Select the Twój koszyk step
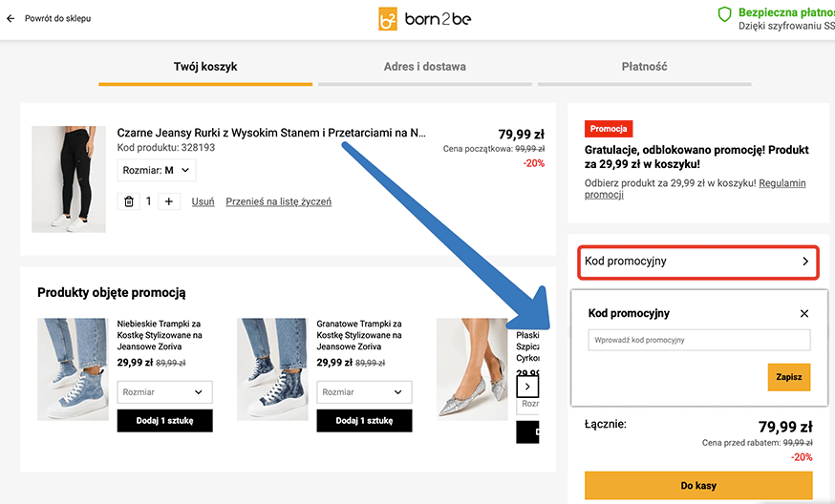 pos(205,67)
